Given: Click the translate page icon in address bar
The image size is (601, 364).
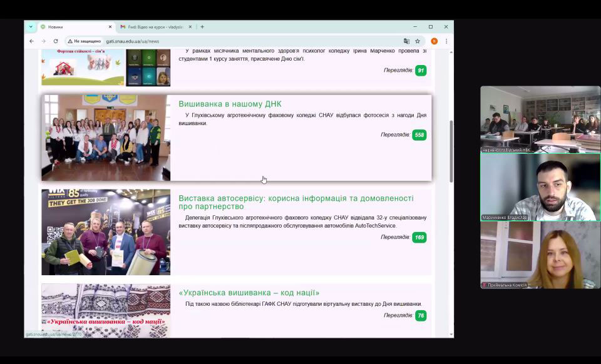Looking at the screenshot, I should pyautogui.click(x=406, y=41).
